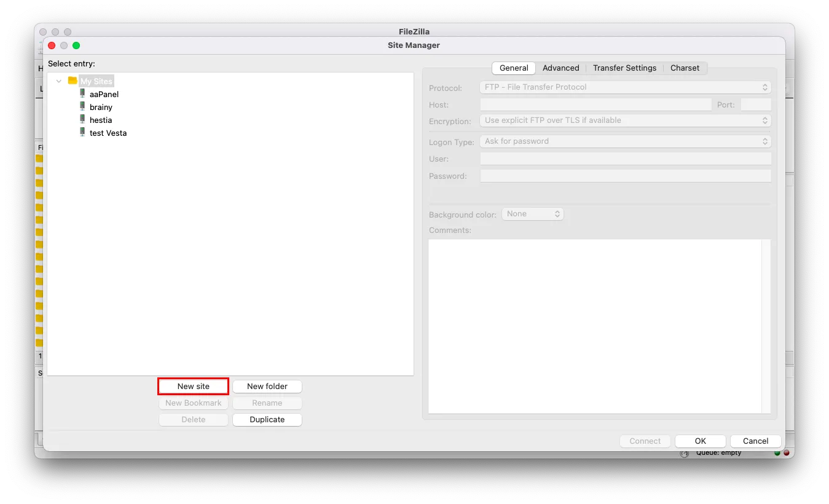The image size is (829, 504).
Task: Click inside the Comments text area
Action: tap(595, 326)
